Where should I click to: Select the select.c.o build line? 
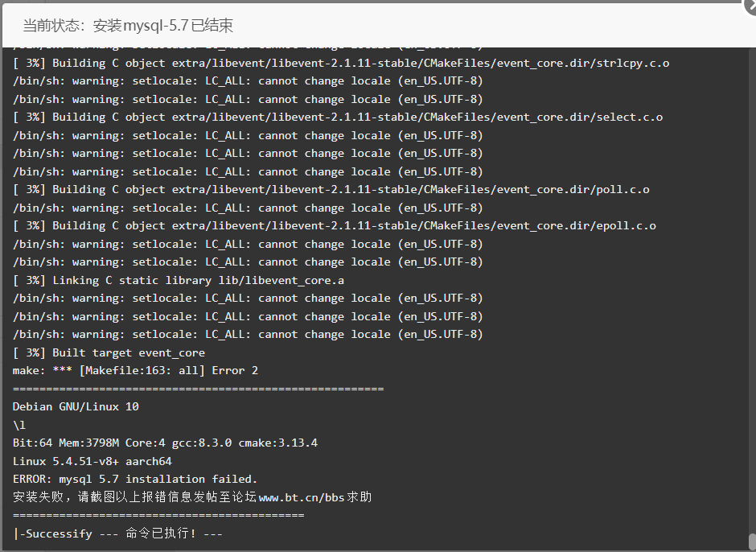coord(338,117)
